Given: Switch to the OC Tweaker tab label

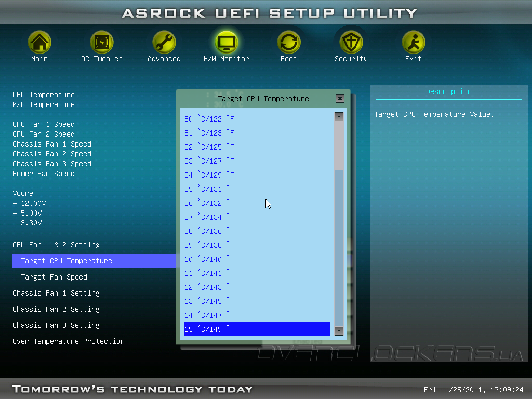Looking at the screenshot, I should click(102, 59).
